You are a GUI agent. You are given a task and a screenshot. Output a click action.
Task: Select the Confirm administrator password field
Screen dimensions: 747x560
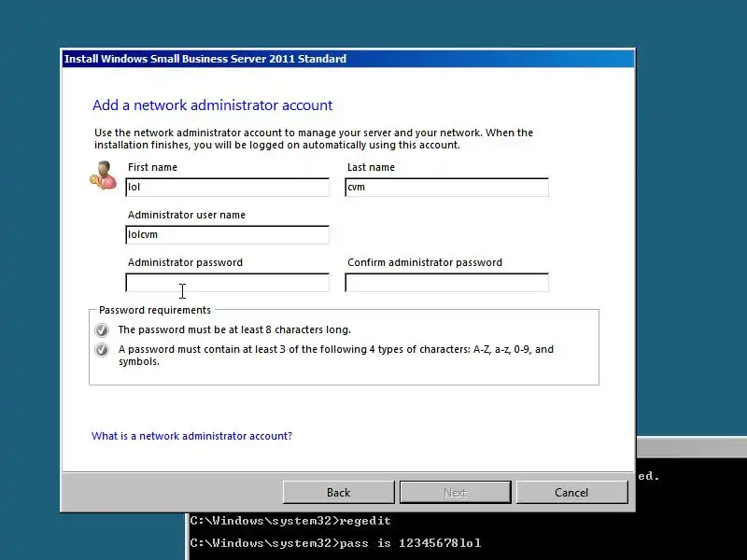click(446, 283)
